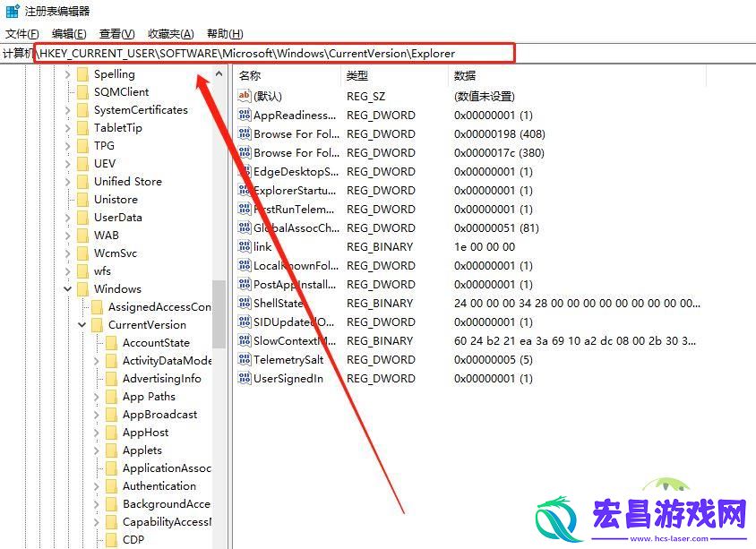Expand the SystemCertificates tree node
This screenshot has height=549, width=756.
(x=67, y=110)
